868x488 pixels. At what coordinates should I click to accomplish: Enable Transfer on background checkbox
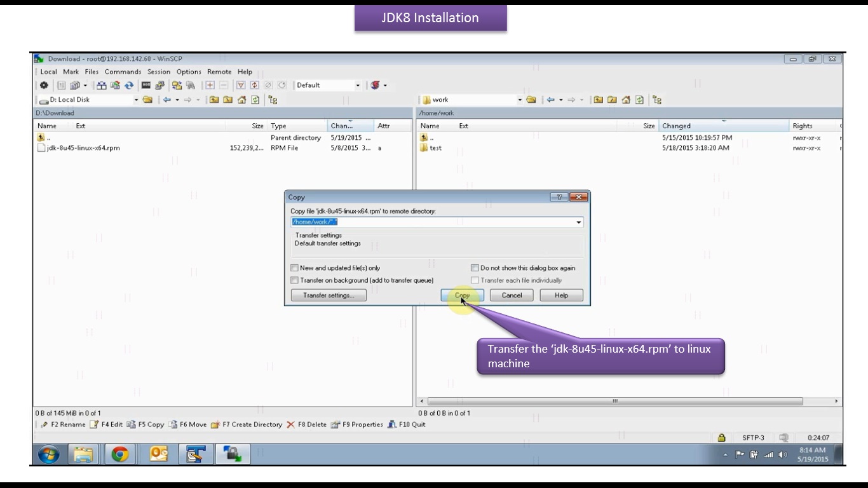click(294, 280)
